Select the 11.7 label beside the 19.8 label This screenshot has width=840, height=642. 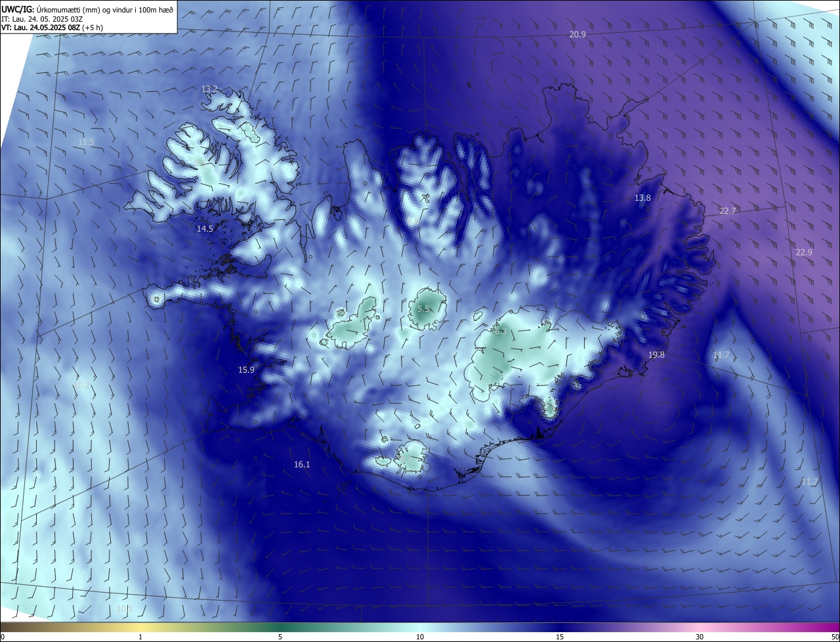pos(721,354)
